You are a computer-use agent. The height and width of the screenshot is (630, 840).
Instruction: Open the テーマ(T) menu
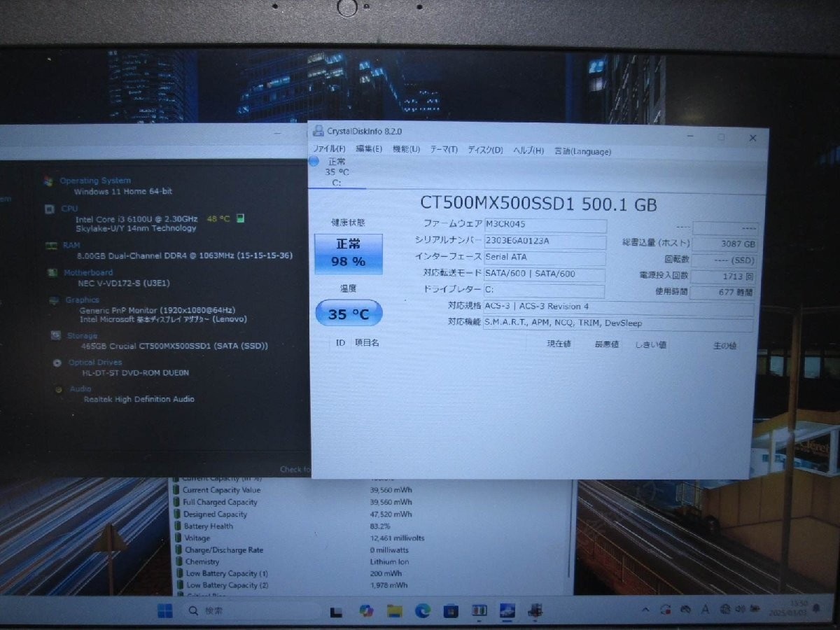click(x=444, y=150)
